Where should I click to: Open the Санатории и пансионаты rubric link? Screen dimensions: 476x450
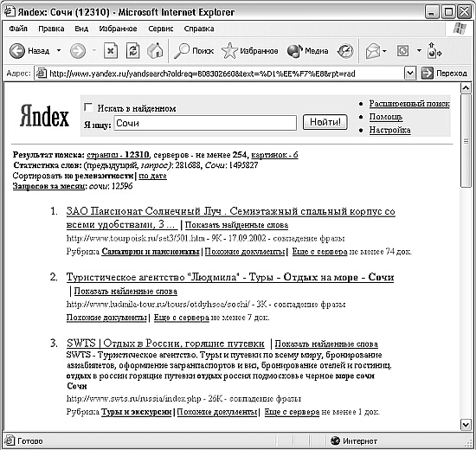[151, 252]
